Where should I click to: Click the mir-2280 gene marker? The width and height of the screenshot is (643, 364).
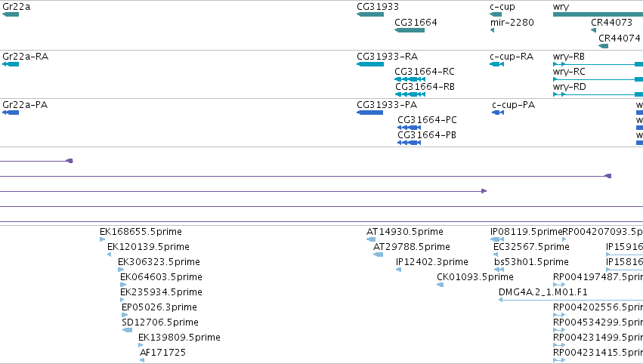pos(492,30)
